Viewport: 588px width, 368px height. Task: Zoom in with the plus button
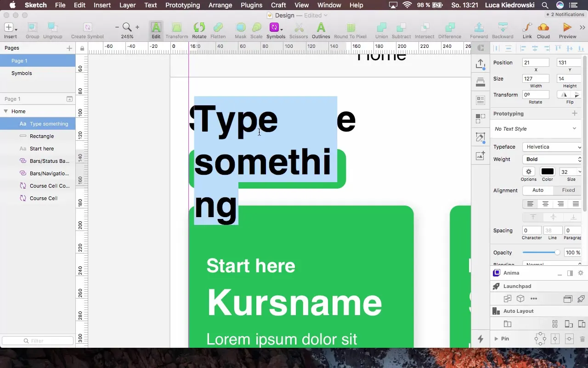pyautogui.click(x=137, y=28)
